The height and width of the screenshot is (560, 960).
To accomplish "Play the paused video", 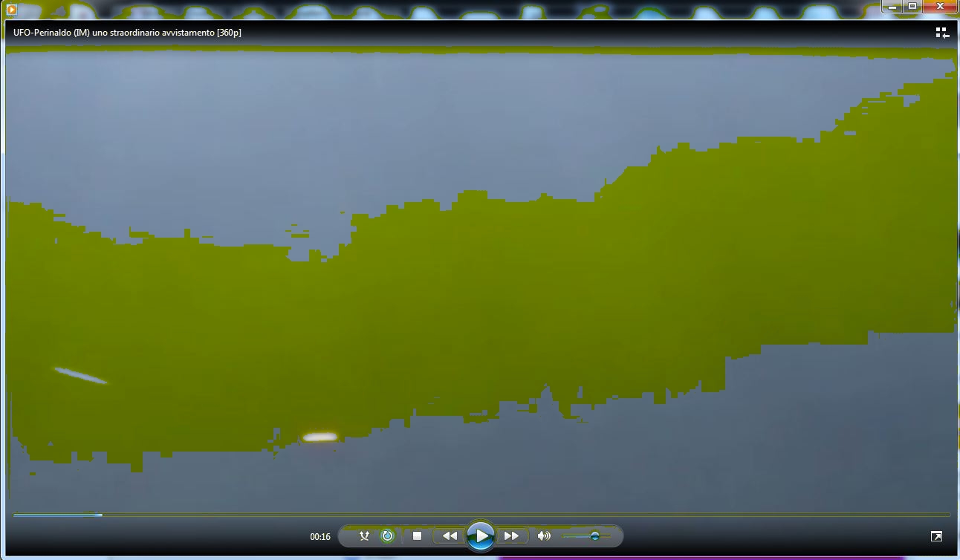I will point(481,535).
